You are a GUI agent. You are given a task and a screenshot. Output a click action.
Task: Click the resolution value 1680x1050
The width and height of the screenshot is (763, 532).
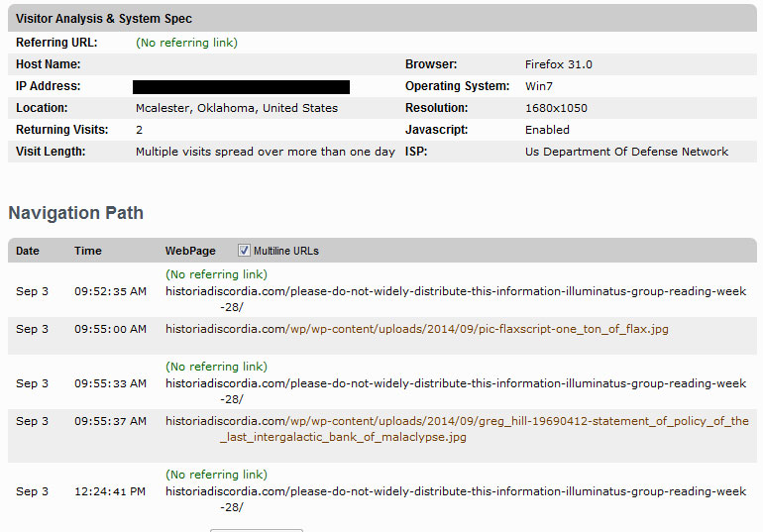[556, 108]
